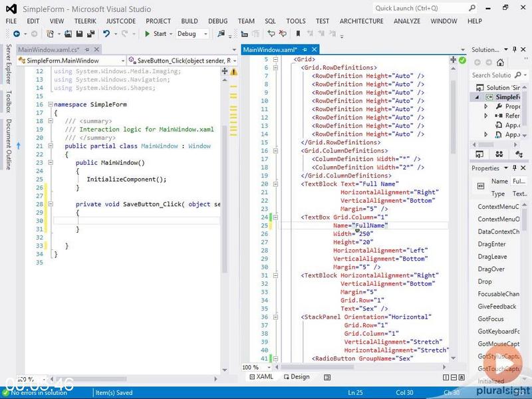Screen dimensions: 532x399
Task: Click the Undo arrow icon
Action: click(x=106, y=34)
